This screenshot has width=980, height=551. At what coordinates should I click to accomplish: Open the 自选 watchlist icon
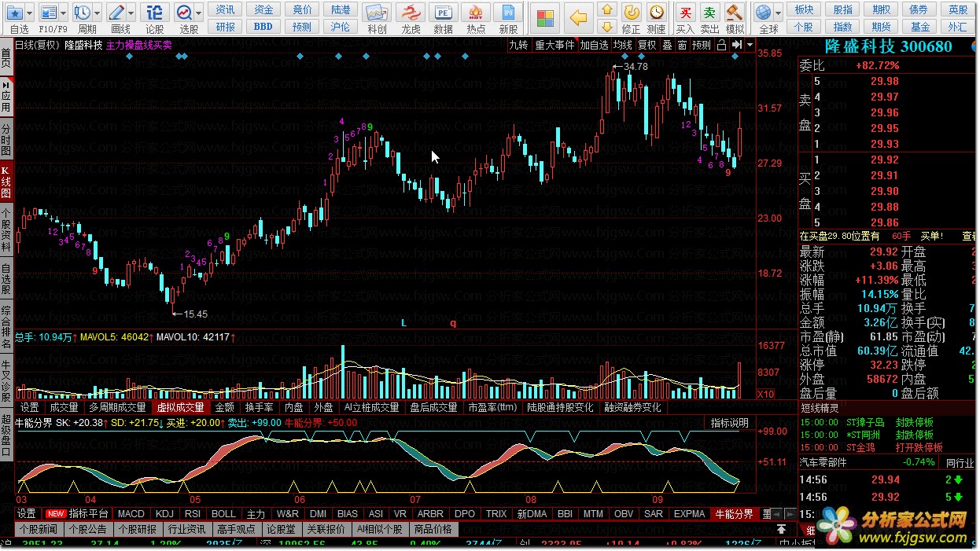click(14, 13)
